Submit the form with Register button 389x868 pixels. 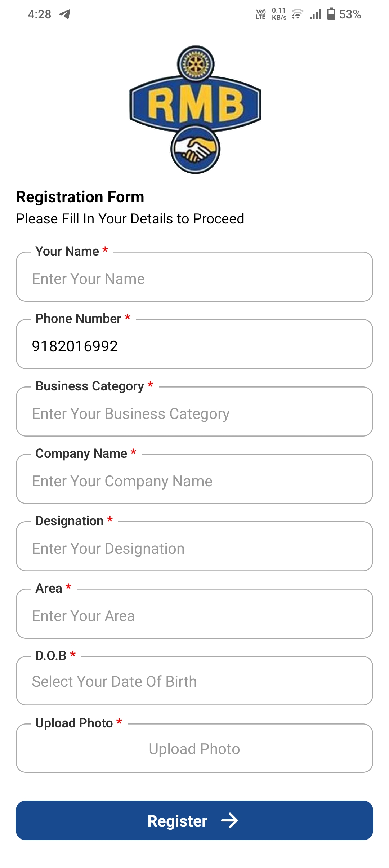pyautogui.click(x=194, y=820)
